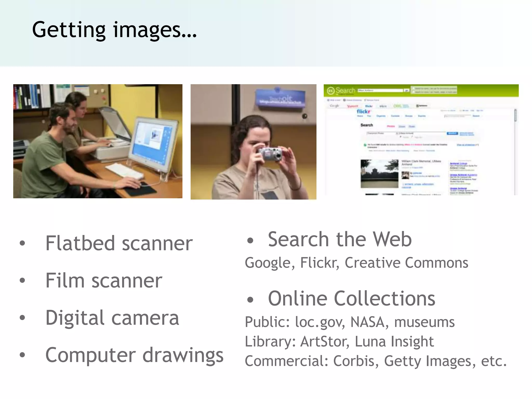This screenshot has width=532, height=399.
Task: Open the Flickr Organize menu item
Action: pos(381,116)
